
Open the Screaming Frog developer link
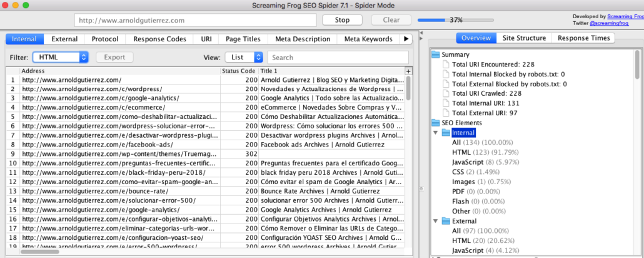625,17
